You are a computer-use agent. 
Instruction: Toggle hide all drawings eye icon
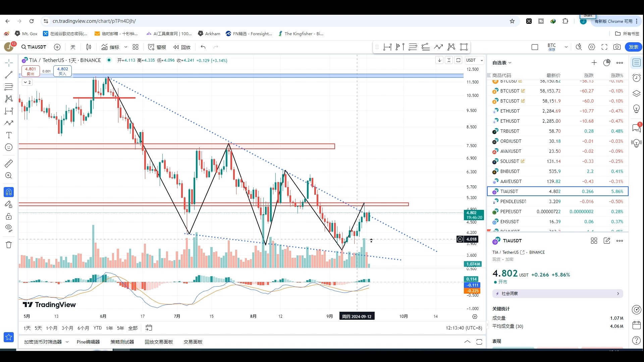pos(9,228)
